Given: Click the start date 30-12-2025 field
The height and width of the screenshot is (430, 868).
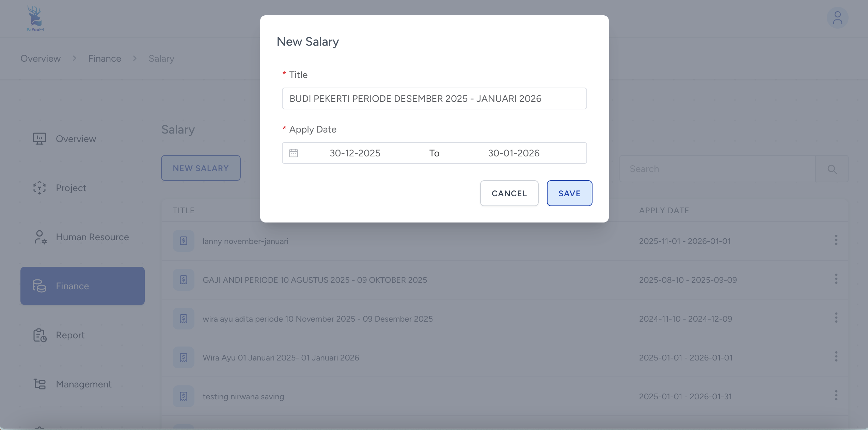Looking at the screenshot, I should click(355, 153).
